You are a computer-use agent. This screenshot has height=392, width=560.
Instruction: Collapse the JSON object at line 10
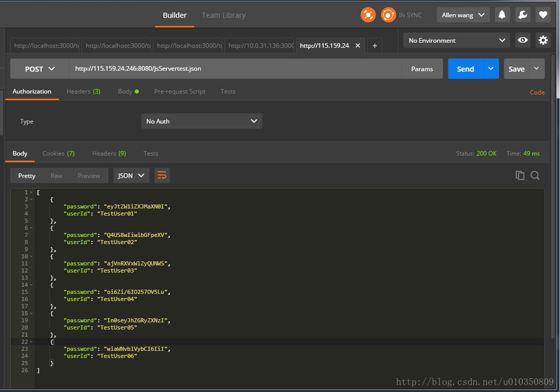click(32, 256)
